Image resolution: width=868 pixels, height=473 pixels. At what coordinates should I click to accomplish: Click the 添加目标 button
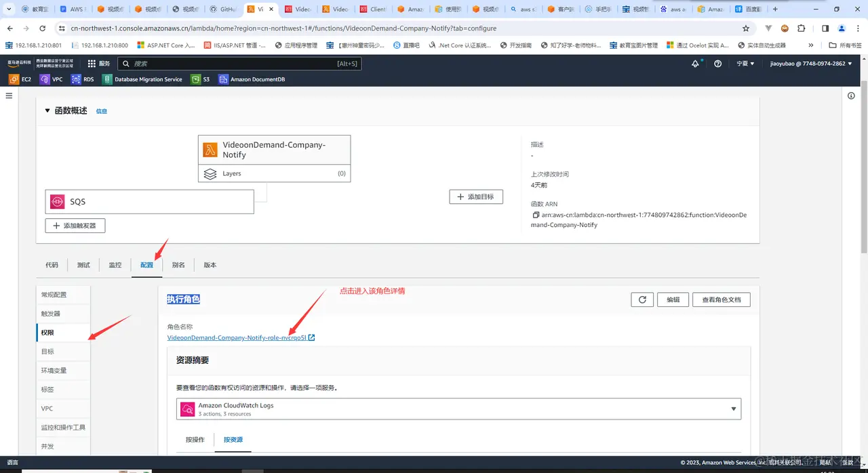coord(476,197)
